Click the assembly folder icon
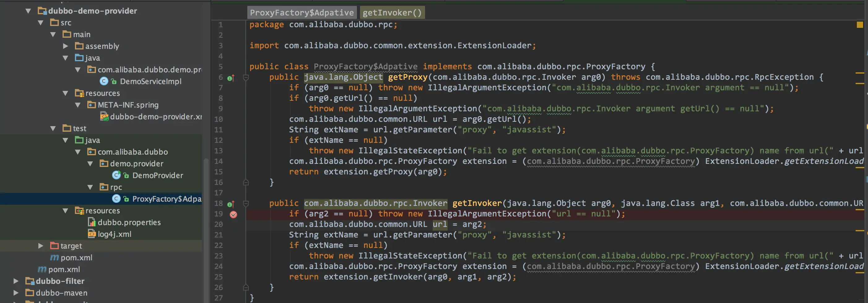The height and width of the screenshot is (303, 868). pos(79,46)
